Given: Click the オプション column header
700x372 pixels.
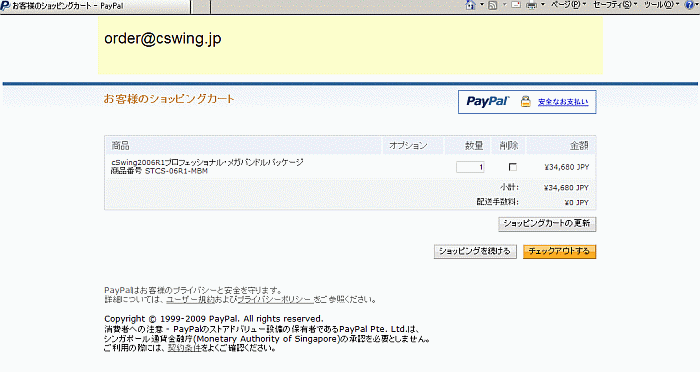Looking at the screenshot, I should click(408, 146).
